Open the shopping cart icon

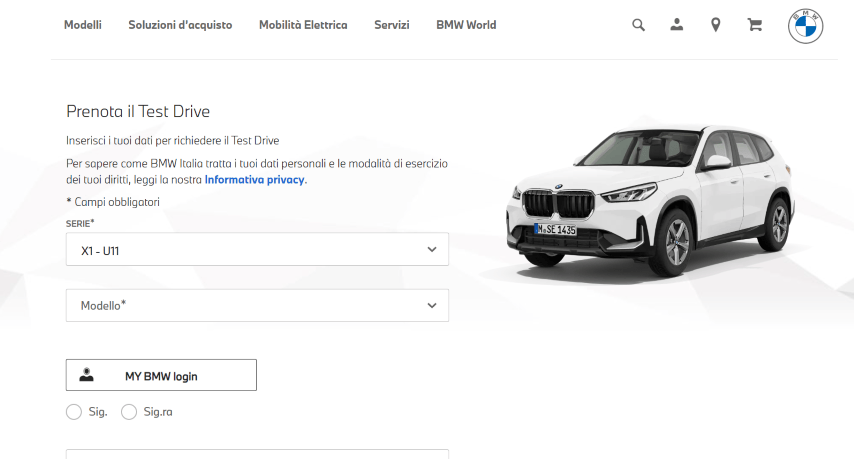point(754,25)
